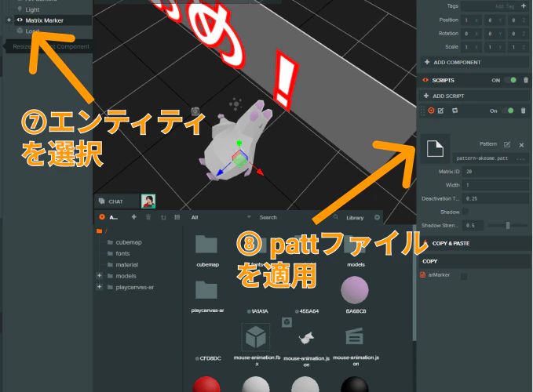Screen dimensions: 533x392
Task: Click the Rotation Y field
Action: coord(495,34)
